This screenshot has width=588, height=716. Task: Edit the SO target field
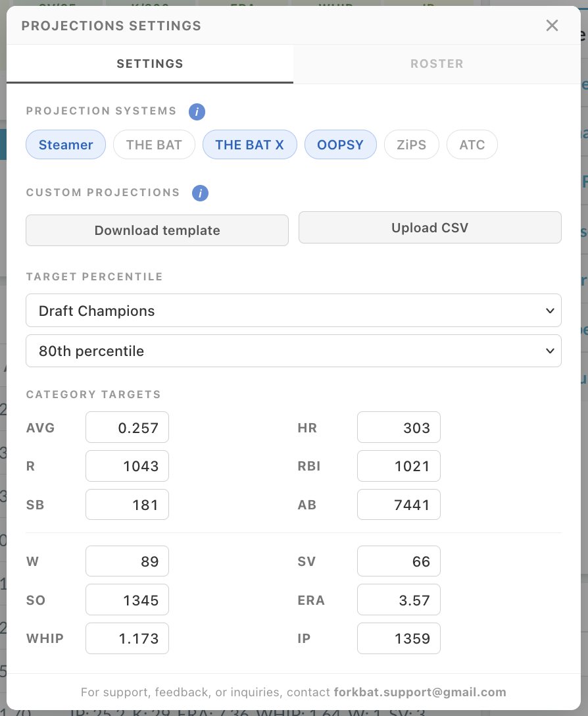pos(128,600)
